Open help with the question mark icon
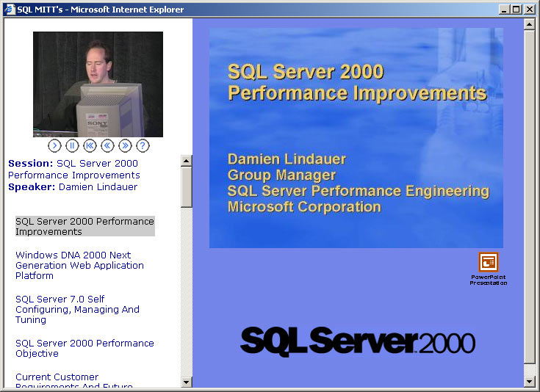 [x=143, y=145]
